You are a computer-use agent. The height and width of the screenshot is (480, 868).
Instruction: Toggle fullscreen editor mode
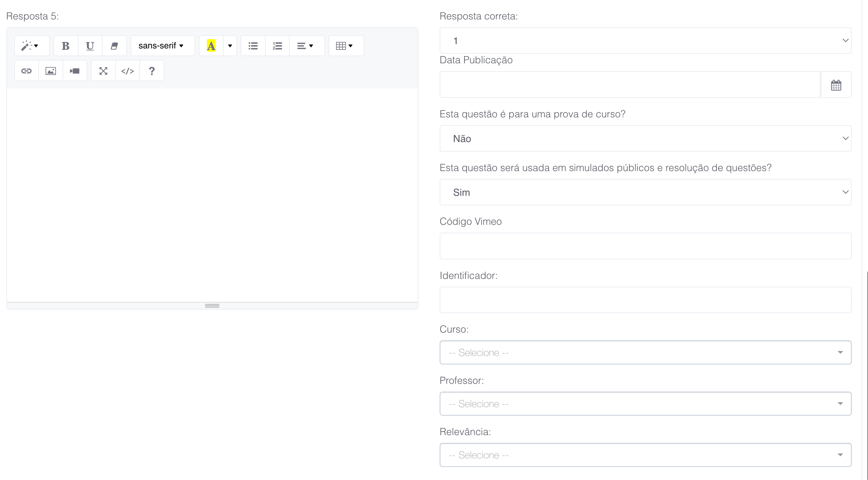coord(103,71)
